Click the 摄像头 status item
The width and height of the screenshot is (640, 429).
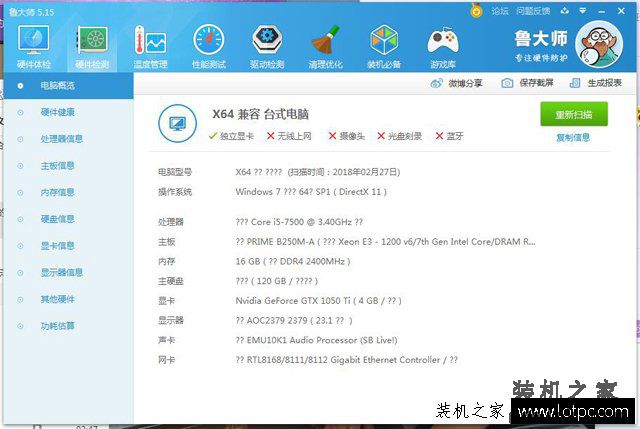pos(347,136)
